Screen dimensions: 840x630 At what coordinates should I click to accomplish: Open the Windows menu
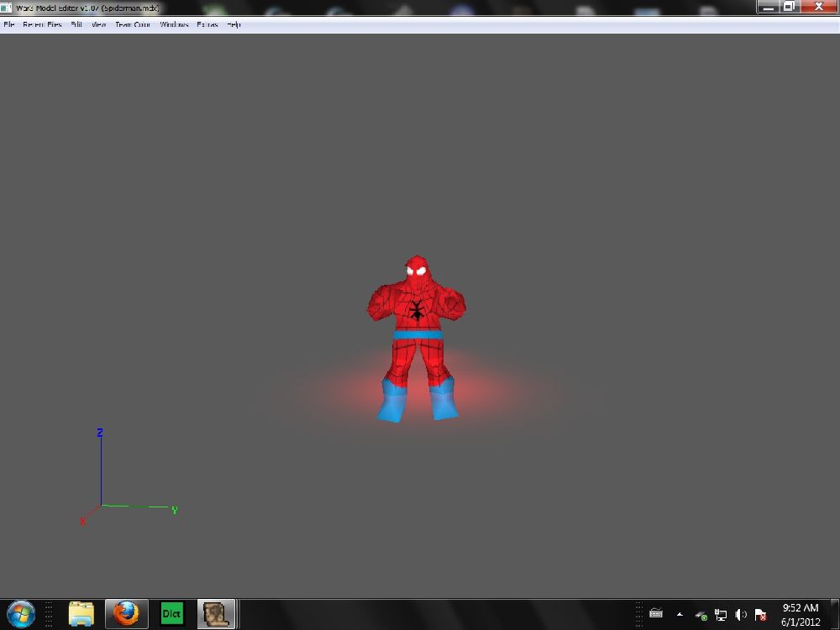click(x=174, y=24)
